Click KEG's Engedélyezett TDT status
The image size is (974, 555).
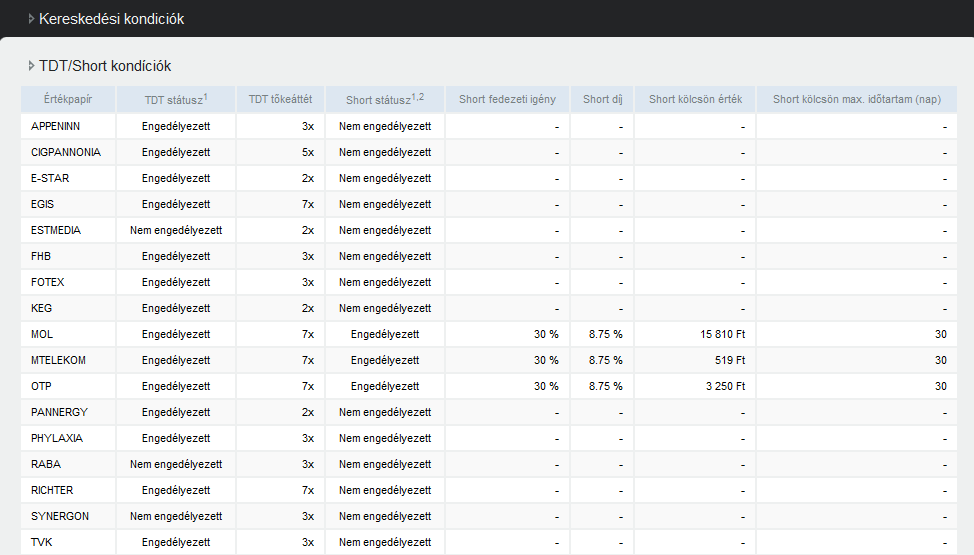(176, 309)
